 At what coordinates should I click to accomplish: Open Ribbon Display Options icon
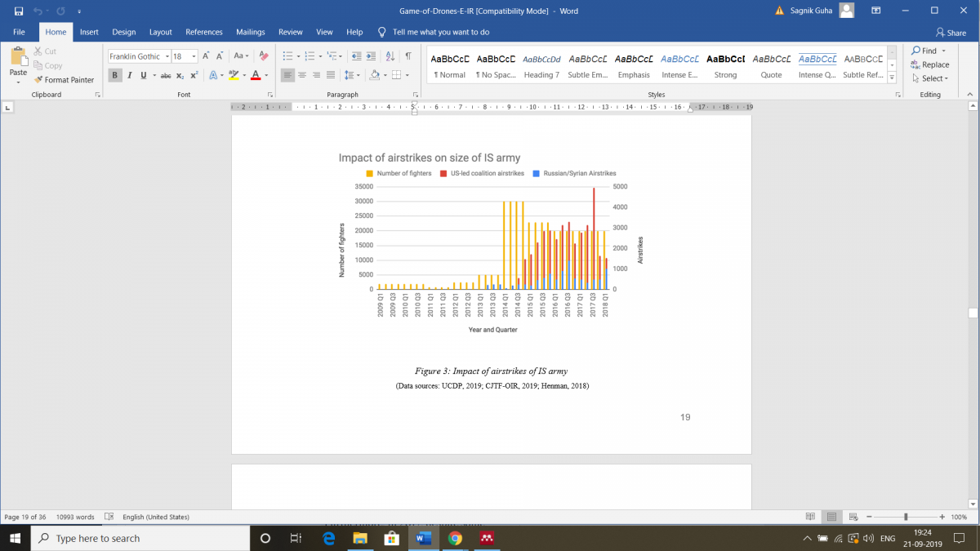pos(876,11)
